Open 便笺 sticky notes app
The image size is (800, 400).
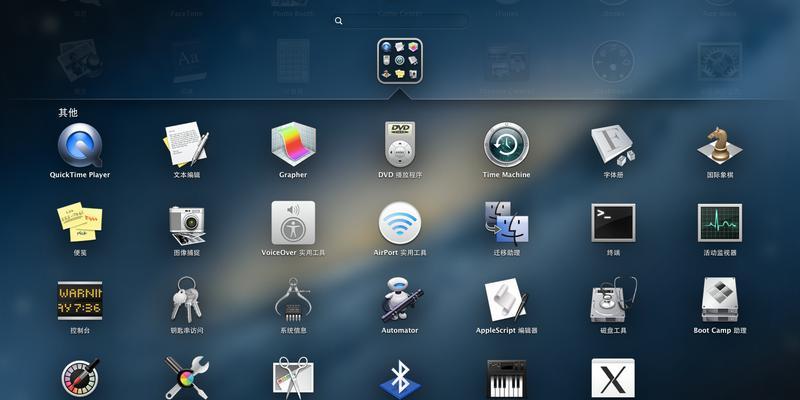pyautogui.click(x=80, y=222)
